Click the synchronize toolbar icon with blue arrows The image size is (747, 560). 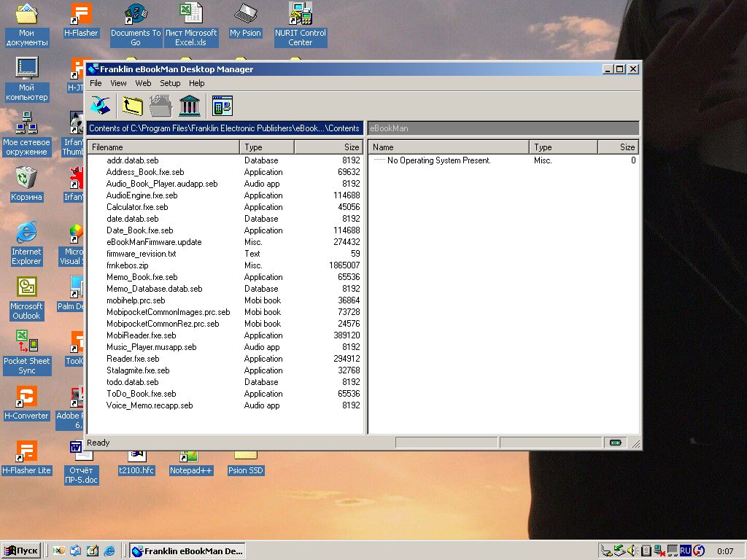(99, 106)
